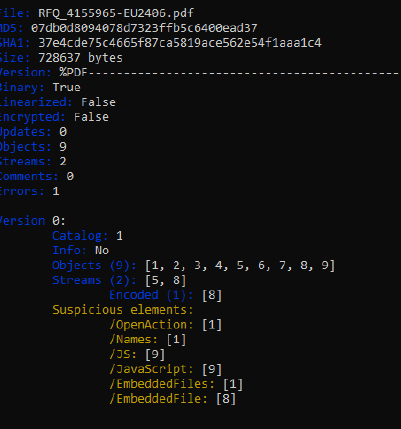Screen dimensions: 401x429
Task: Click the Binary True value
Action: pos(67,87)
